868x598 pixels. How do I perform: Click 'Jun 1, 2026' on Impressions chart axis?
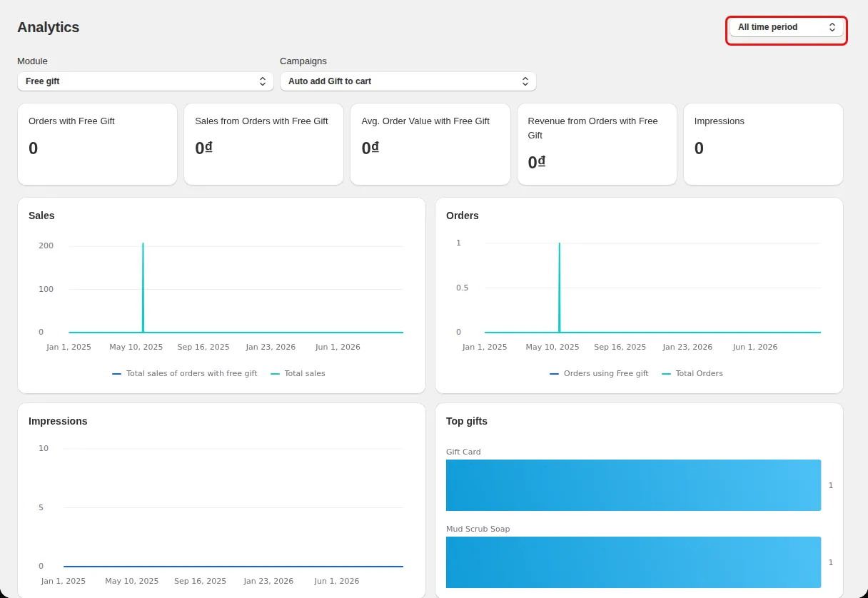[x=337, y=581]
